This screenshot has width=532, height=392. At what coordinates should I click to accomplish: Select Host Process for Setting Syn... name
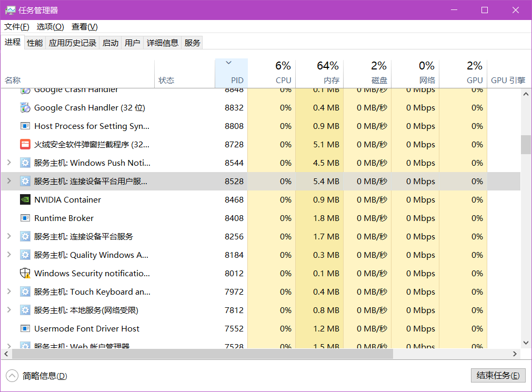(x=92, y=126)
